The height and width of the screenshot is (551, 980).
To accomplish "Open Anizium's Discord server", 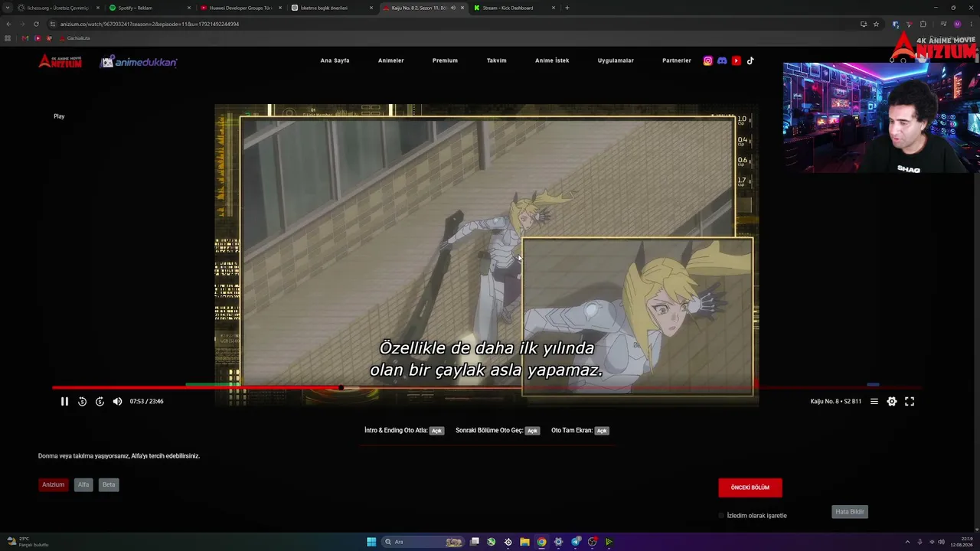I will [722, 60].
